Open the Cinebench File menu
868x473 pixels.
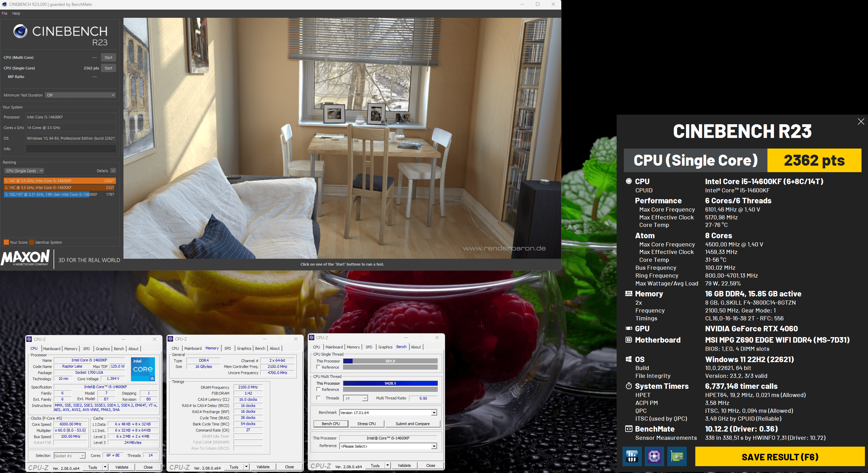4,13
